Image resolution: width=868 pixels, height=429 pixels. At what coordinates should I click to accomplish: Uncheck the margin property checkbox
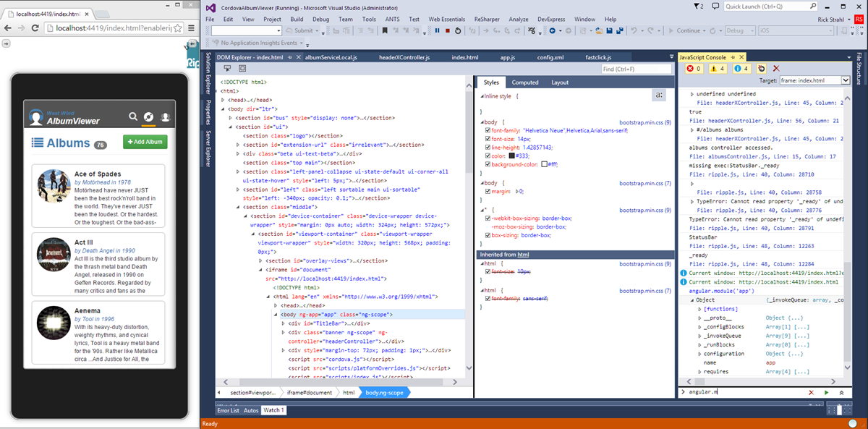[x=488, y=192]
